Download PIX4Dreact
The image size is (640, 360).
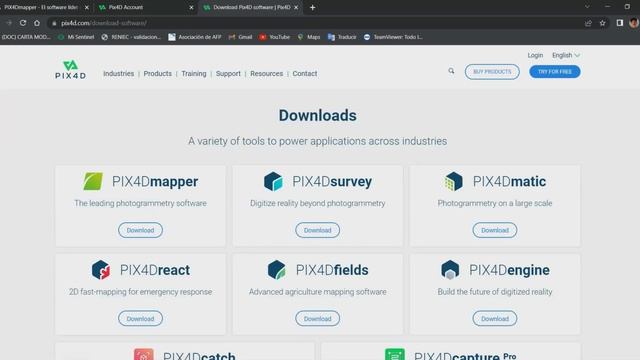pyautogui.click(x=140, y=318)
